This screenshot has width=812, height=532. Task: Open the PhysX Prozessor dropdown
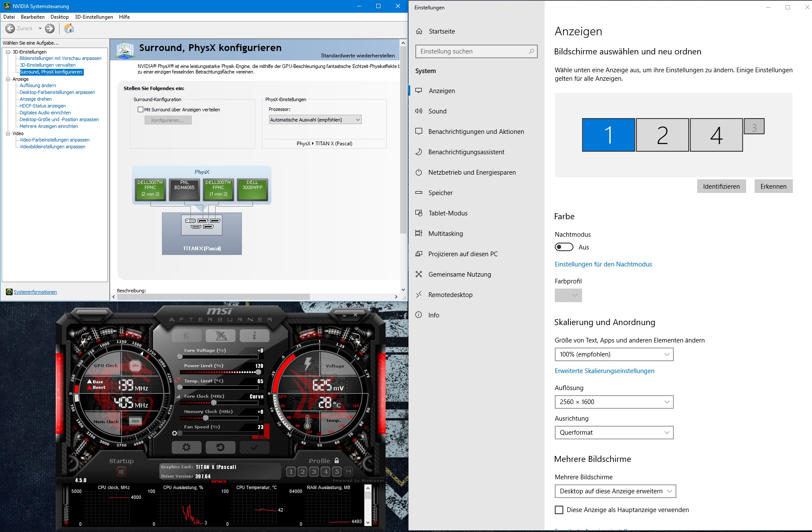pyautogui.click(x=315, y=120)
